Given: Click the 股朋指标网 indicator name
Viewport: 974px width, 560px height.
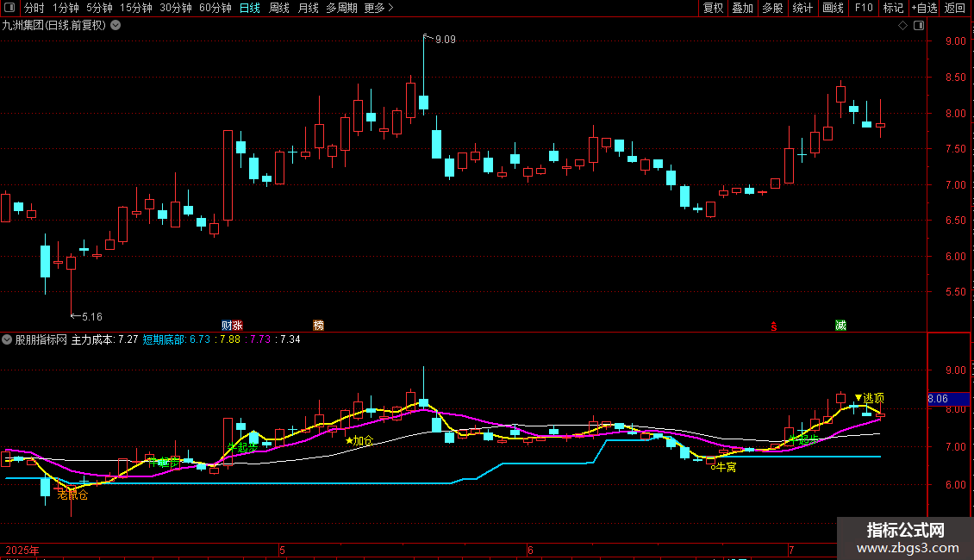Looking at the screenshot, I should [41, 339].
